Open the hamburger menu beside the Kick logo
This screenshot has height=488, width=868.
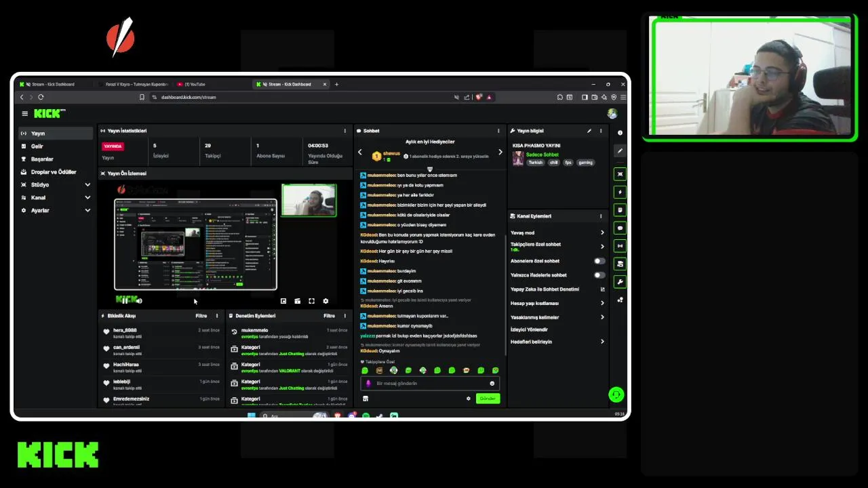[x=24, y=114]
